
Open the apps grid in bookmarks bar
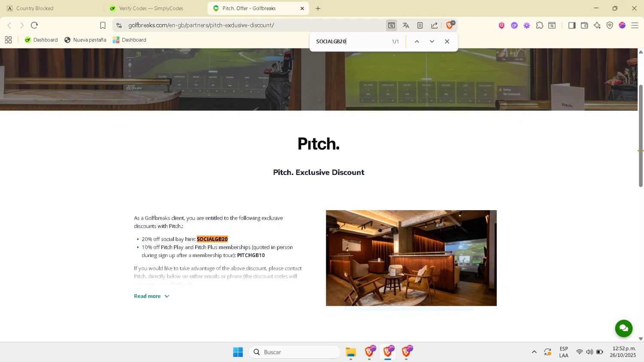tap(8, 40)
